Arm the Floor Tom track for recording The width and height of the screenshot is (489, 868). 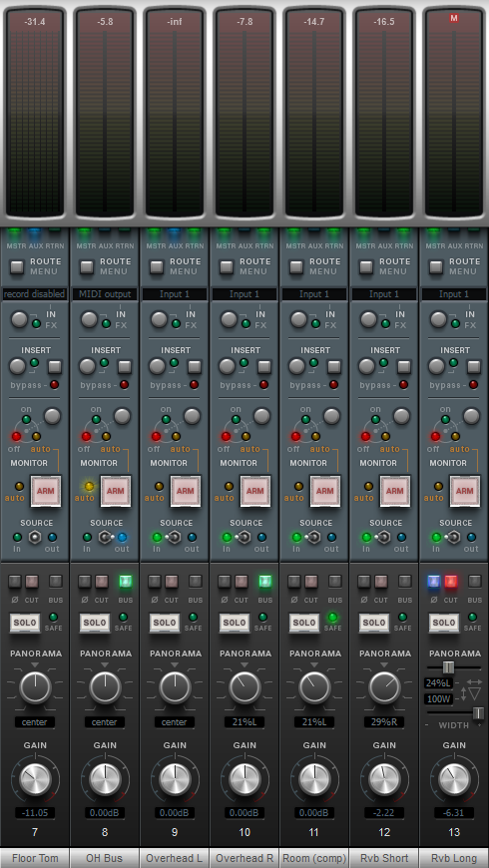[46, 491]
